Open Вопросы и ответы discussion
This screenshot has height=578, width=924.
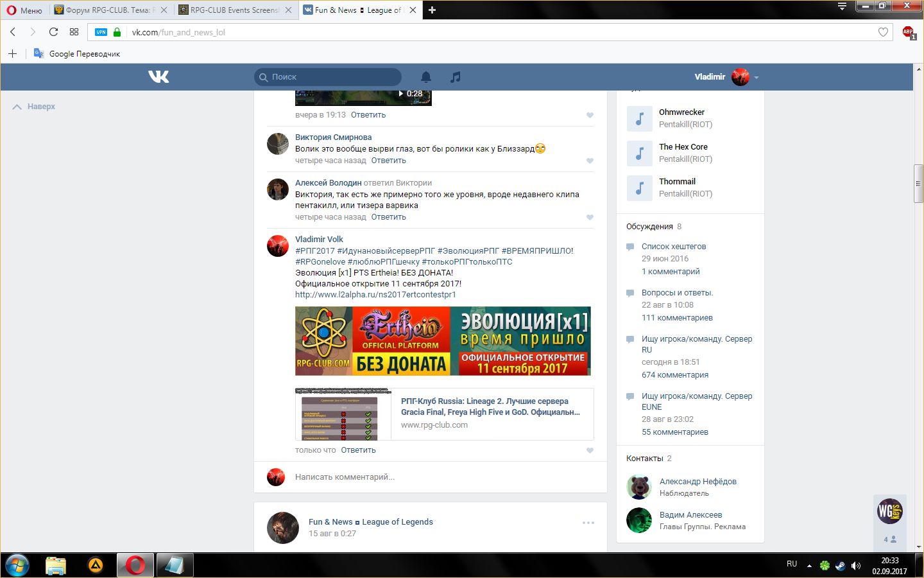(x=677, y=293)
